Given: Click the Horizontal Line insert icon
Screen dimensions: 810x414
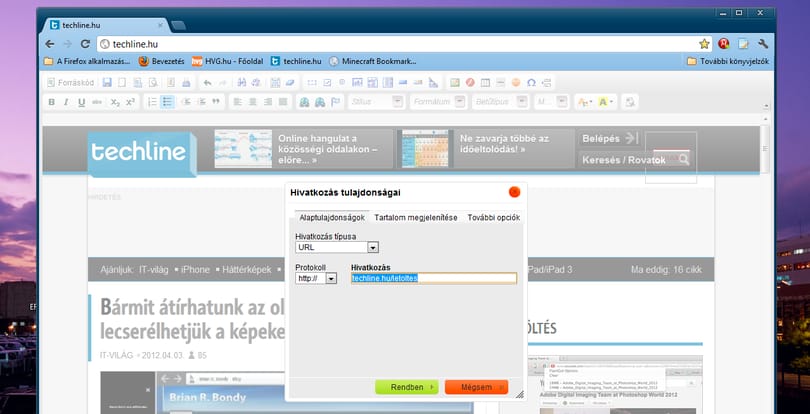Looking at the screenshot, I should point(500,83).
